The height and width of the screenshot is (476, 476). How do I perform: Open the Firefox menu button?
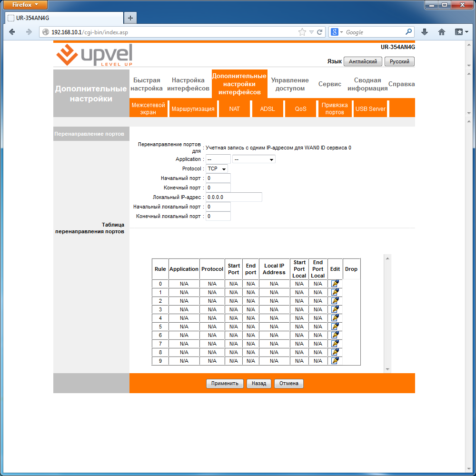[x=25, y=5]
